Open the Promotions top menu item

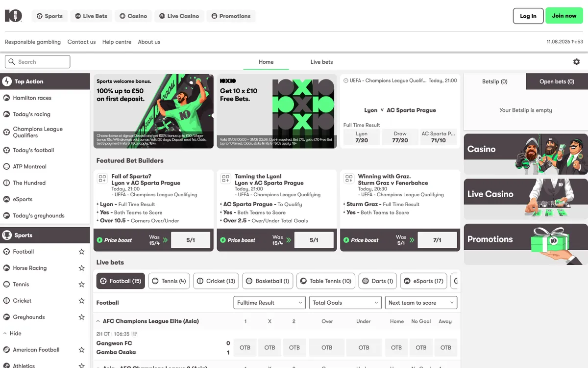(231, 16)
